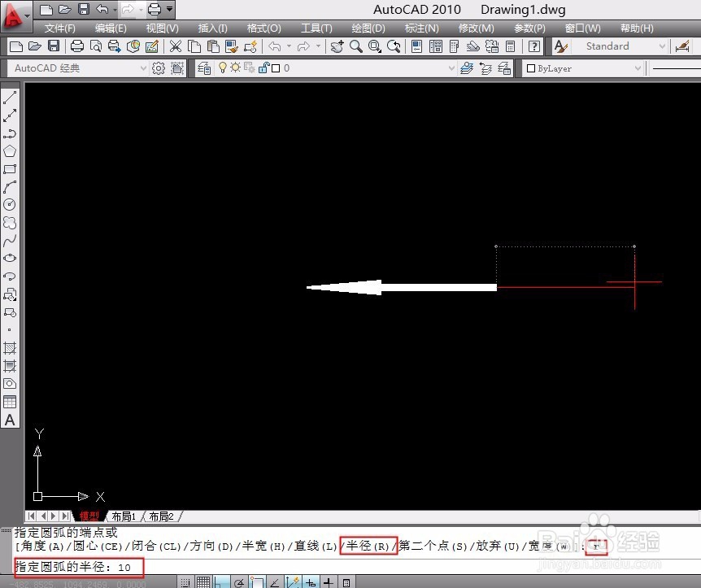Viewport: 701px width, 588px height.
Task: Open the 文件(F) menu
Action: click(60, 28)
